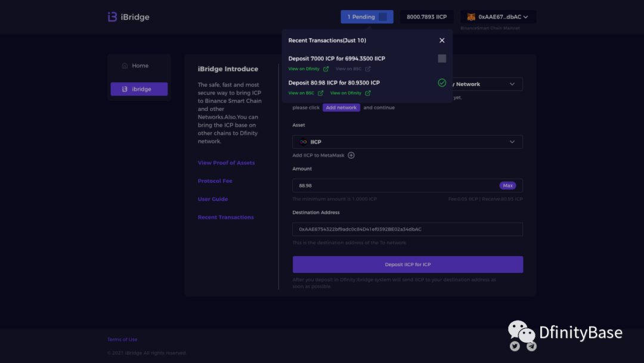Click the green check for 80.98 IICP deposit
644x363 pixels.
tap(442, 82)
